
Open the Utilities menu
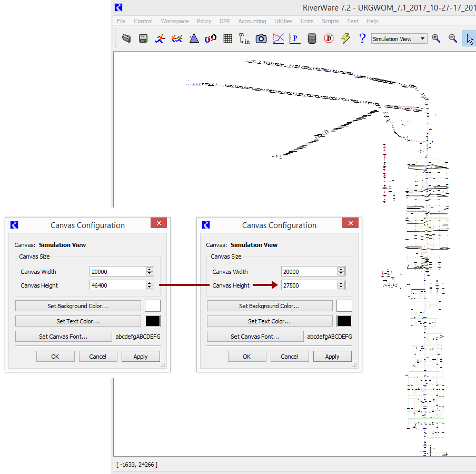tap(283, 21)
